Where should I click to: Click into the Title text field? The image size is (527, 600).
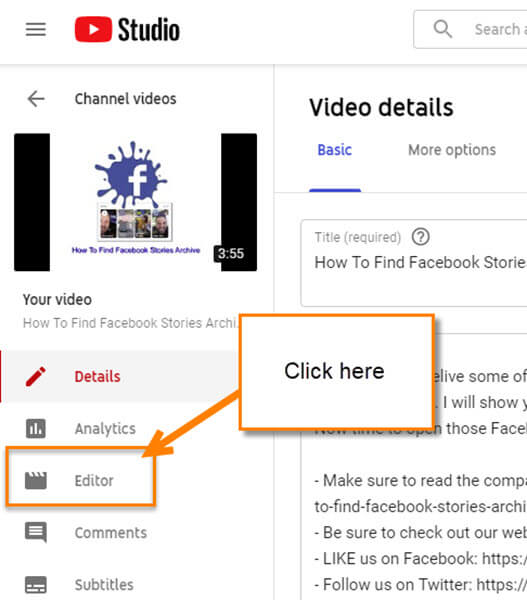click(414, 263)
